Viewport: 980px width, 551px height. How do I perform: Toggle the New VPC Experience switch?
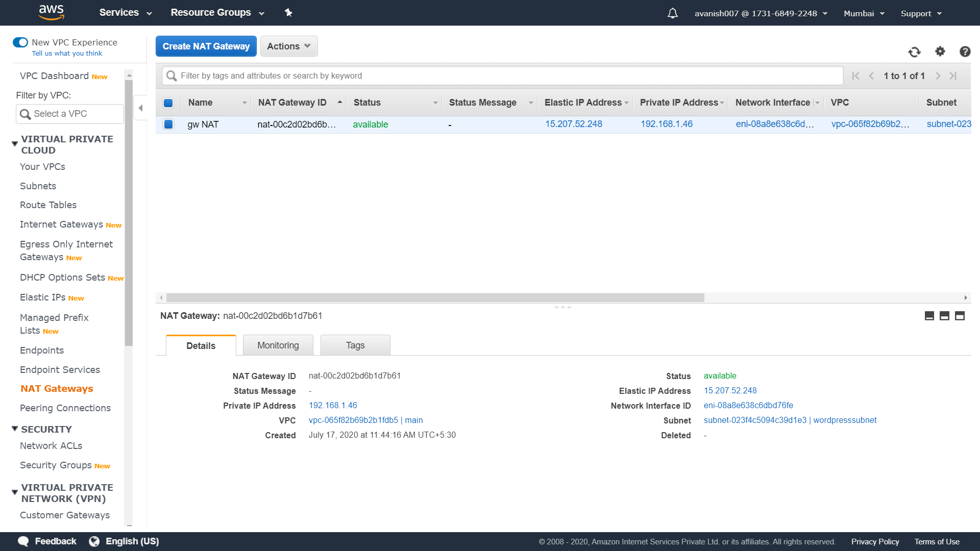[20, 42]
